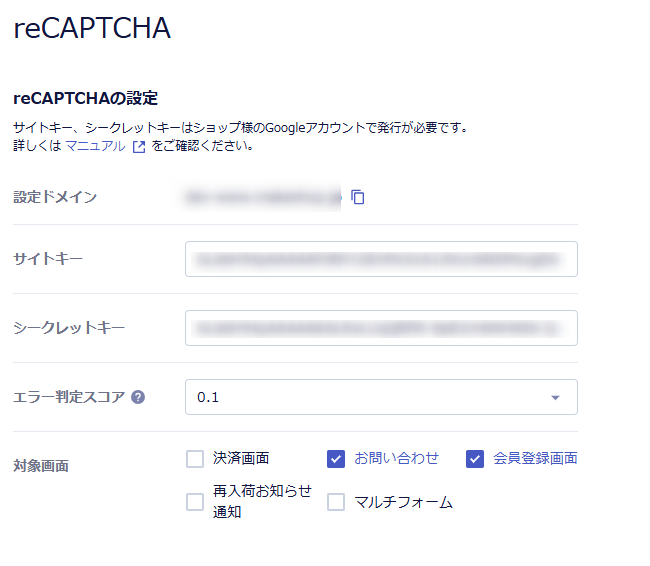Click the dropdown arrow of the score selector
The height and width of the screenshot is (566, 650).
555,398
